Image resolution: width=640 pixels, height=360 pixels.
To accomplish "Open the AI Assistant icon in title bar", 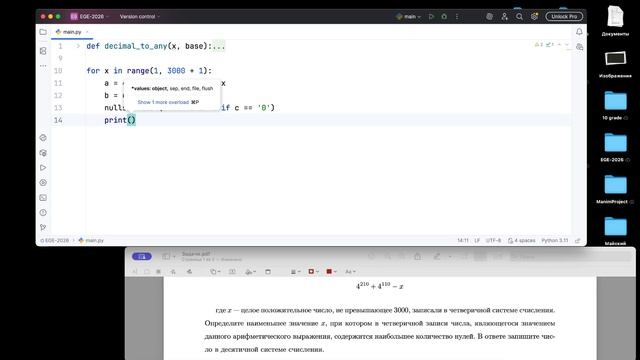I will click(x=489, y=17).
